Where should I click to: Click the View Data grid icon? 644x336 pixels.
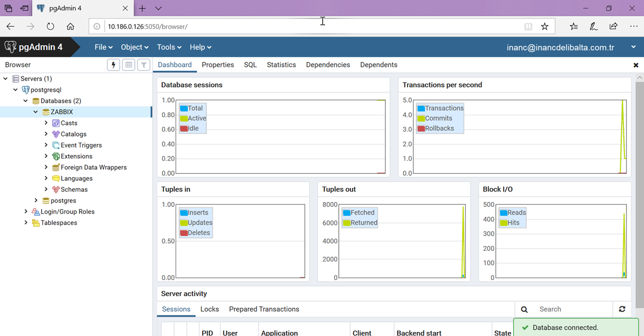[x=129, y=65]
